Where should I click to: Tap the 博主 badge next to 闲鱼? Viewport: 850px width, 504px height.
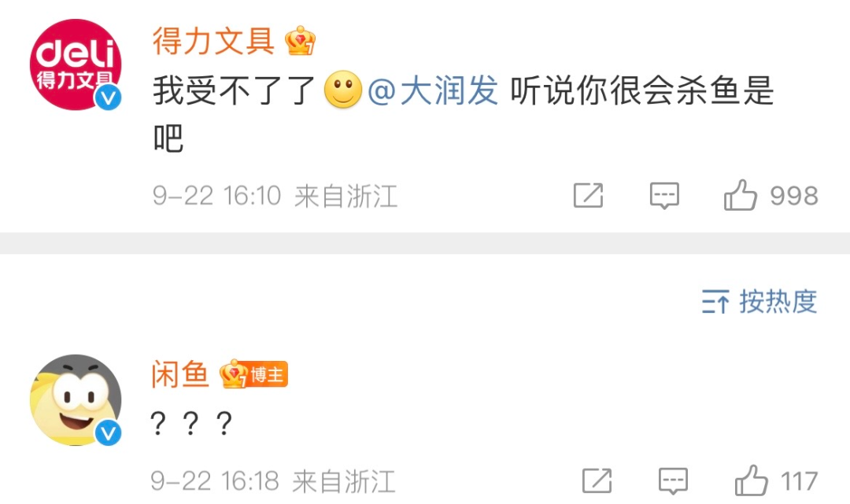[x=253, y=374]
